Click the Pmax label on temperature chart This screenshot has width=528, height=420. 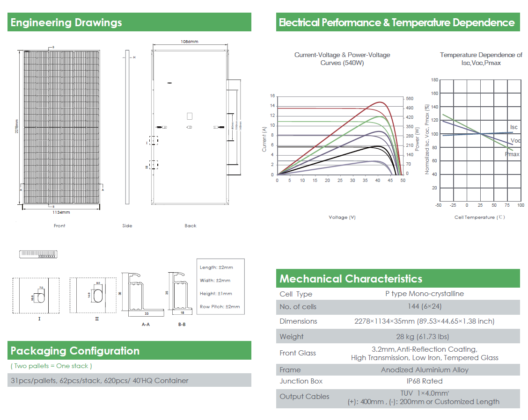[x=512, y=154]
